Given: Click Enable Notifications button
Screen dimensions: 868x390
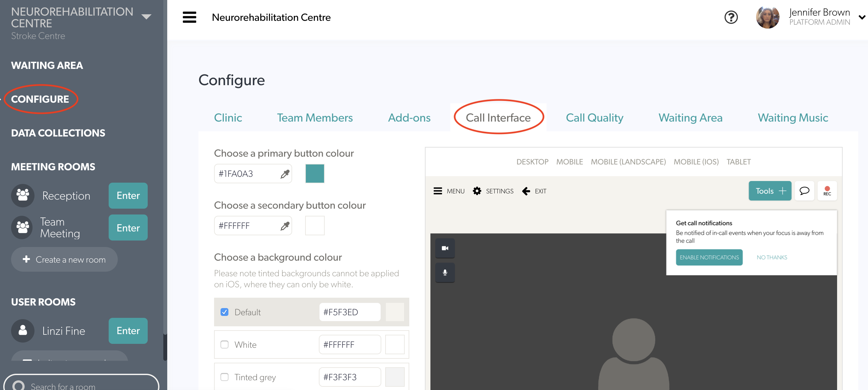Looking at the screenshot, I should [x=709, y=257].
